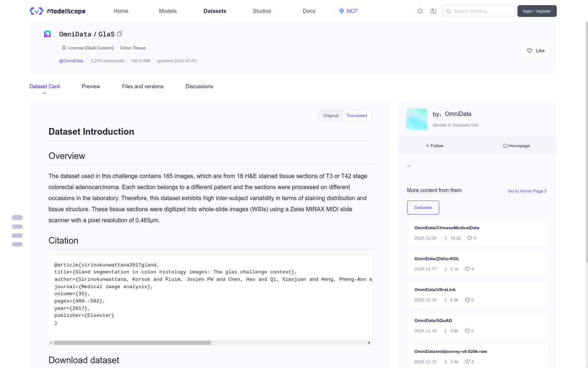Click the plus icon beside Follow

428,146
